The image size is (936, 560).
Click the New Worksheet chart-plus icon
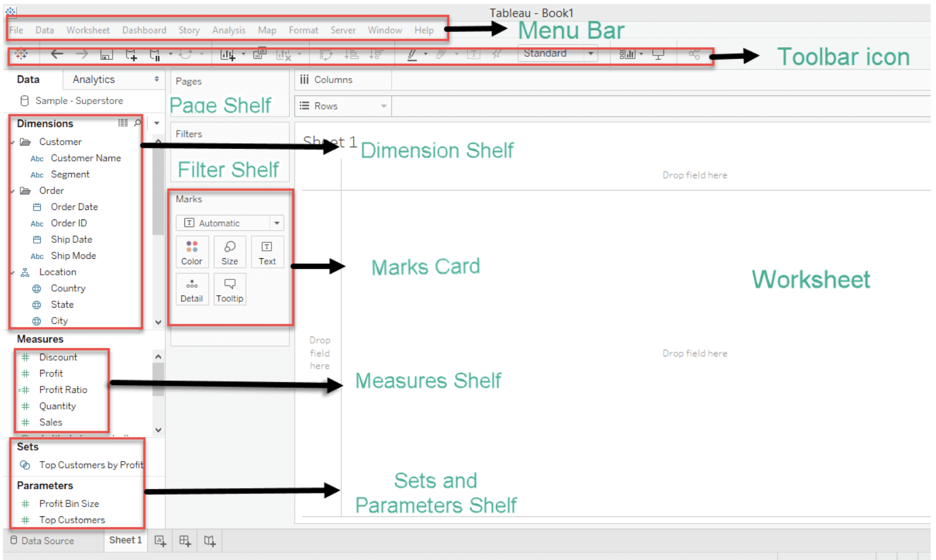(227, 55)
